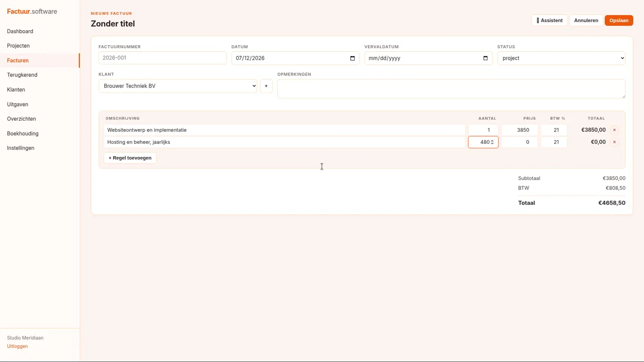Add a line with Regel toevoegen
The height and width of the screenshot is (362, 644).
click(130, 158)
